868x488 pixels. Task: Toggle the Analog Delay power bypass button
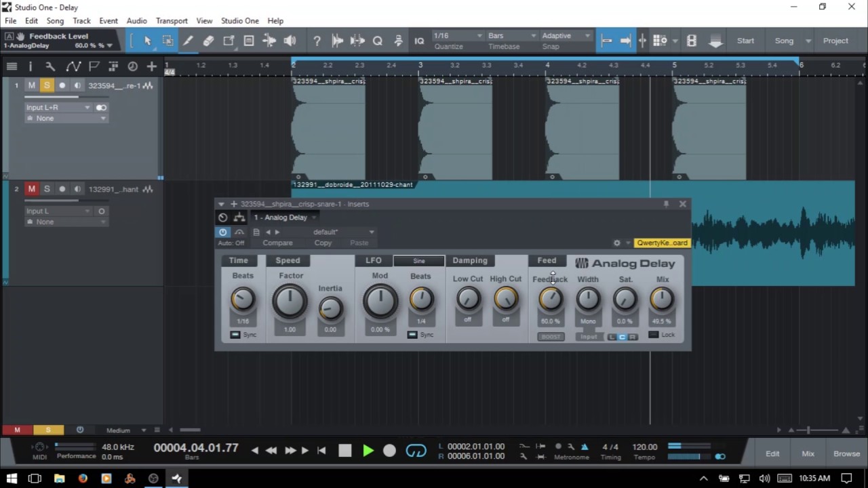click(x=222, y=232)
